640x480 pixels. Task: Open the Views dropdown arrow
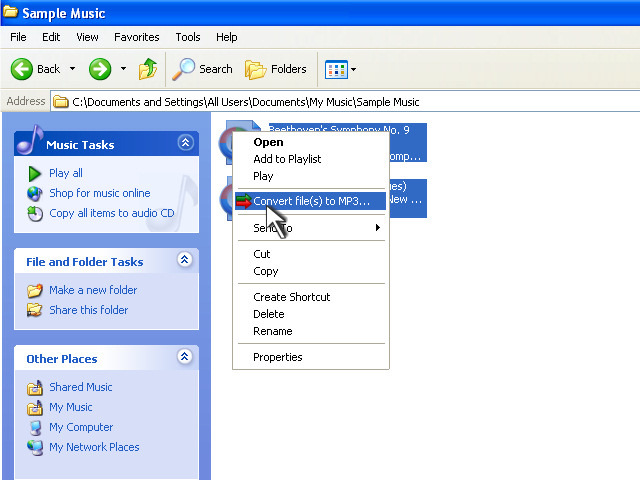[x=353, y=69]
